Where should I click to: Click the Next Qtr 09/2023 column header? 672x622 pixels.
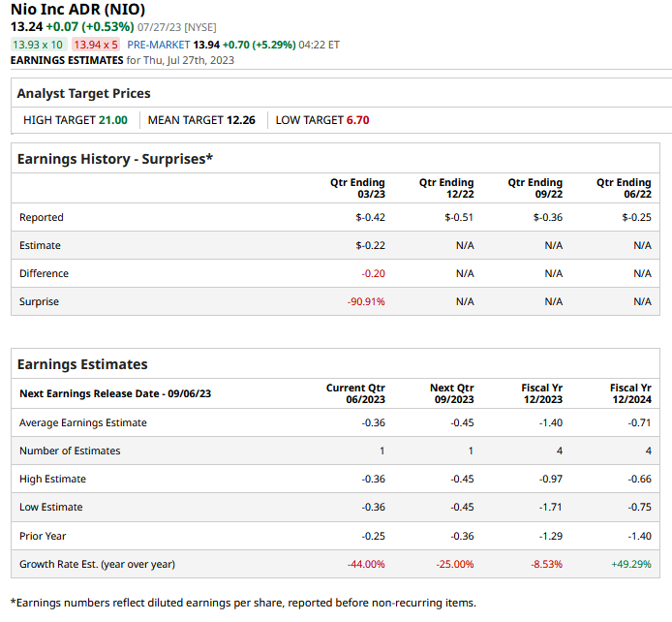point(452,393)
